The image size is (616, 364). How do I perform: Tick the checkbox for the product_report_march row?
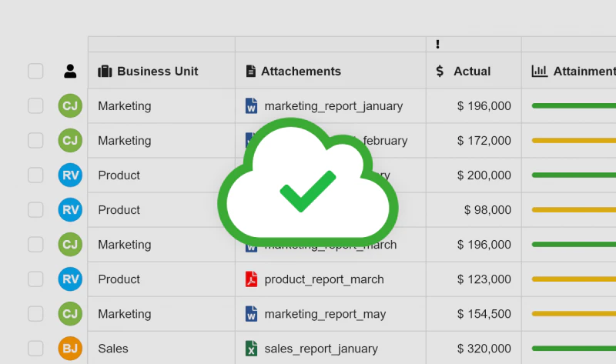click(35, 279)
